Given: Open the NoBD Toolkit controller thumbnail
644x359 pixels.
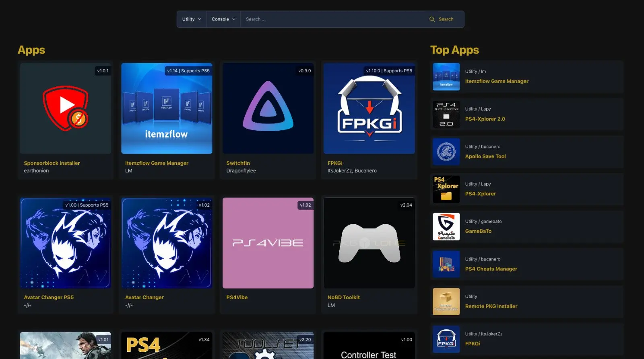Looking at the screenshot, I should click(369, 243).
